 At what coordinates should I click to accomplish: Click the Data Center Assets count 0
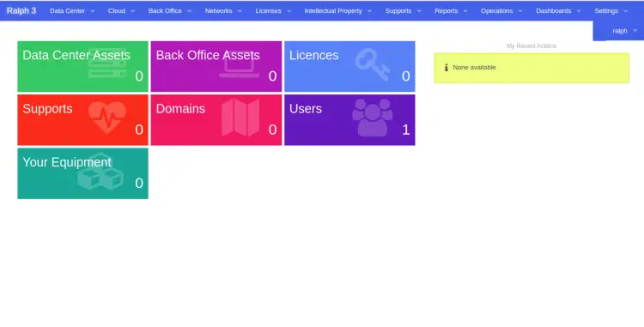point(139,76)
